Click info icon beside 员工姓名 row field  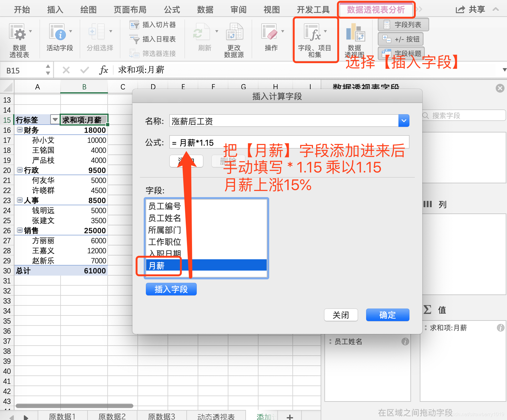click(x=405, y=342)
